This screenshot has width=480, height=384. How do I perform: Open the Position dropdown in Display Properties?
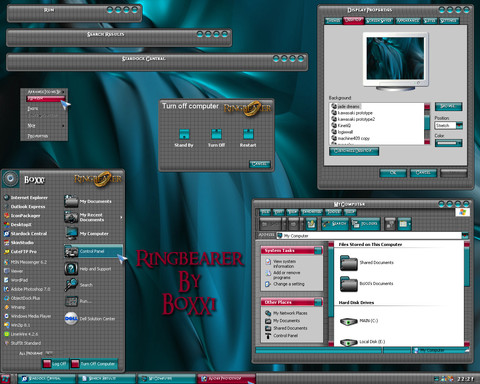tap(459, 126)
